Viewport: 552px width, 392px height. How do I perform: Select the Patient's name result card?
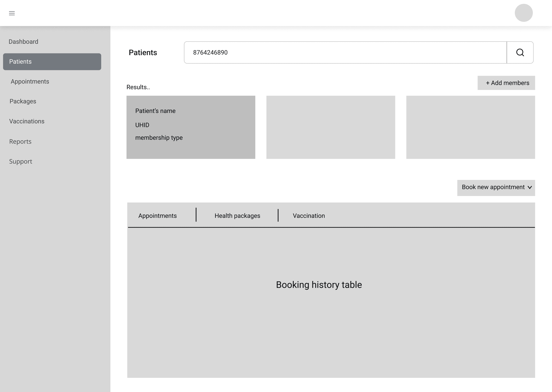191,127
